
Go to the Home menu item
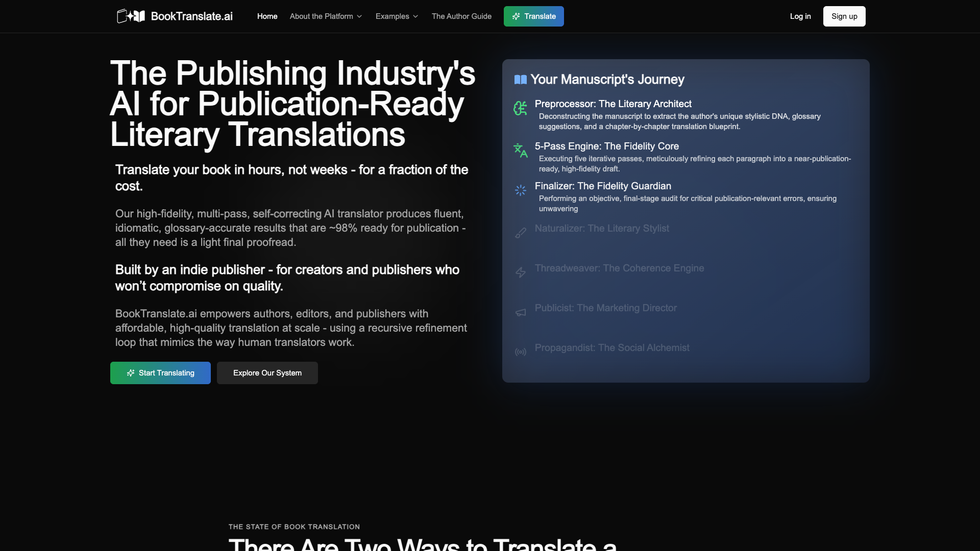[x=267, y=16]
